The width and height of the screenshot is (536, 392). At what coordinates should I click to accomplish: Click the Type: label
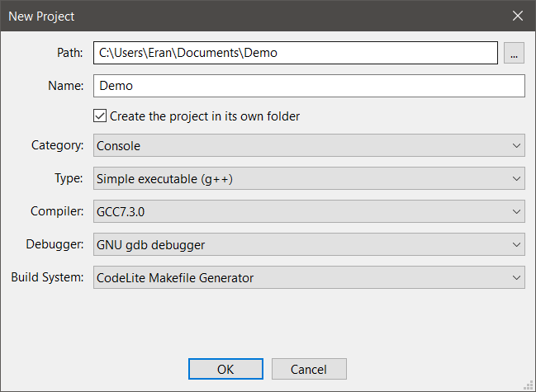[x=69, y=178]
